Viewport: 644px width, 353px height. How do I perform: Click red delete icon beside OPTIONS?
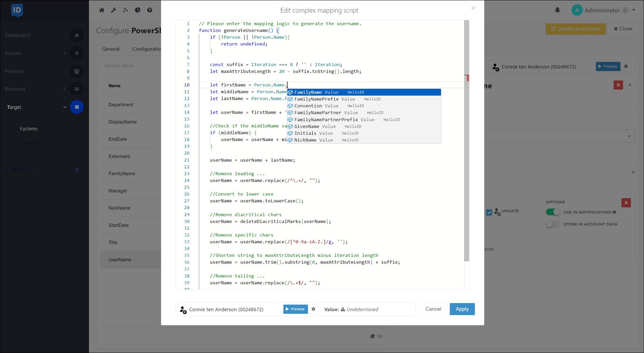626,202
